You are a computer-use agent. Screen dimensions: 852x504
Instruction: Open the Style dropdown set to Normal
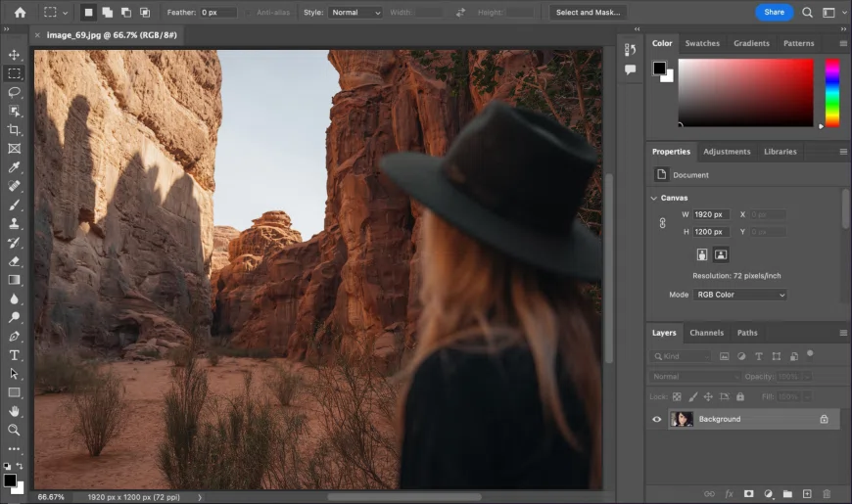pyautogui.click(x=355, y=13)
